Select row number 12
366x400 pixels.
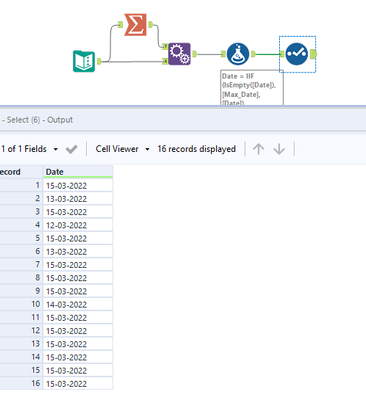(x=21, y=331)
